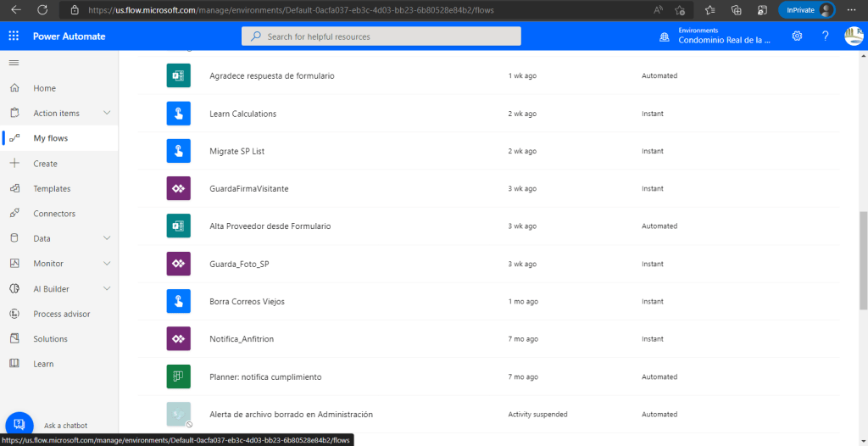Expand the Monitor navigation chevron

point(107,264)
